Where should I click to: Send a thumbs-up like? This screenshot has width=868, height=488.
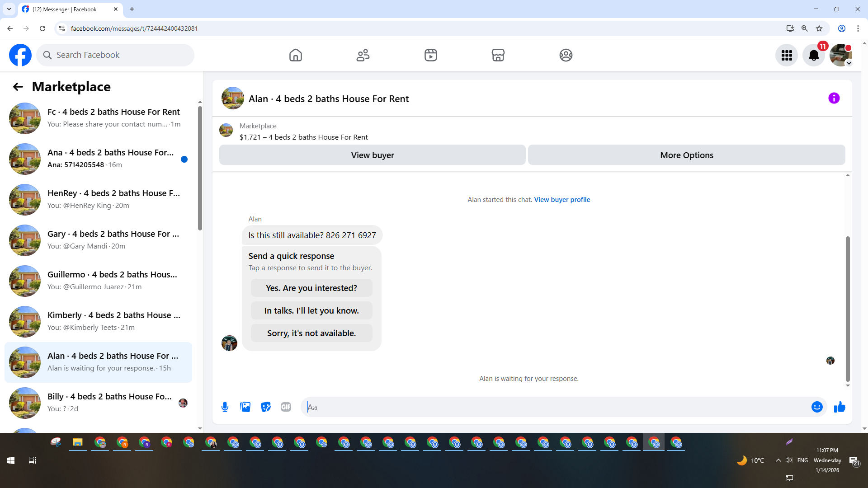click(840, 407)
